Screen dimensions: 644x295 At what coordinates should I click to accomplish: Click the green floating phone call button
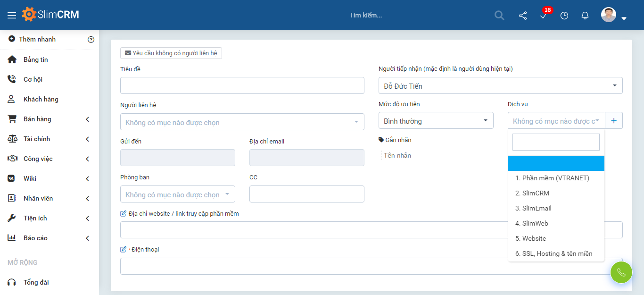[x=621, y=272]
